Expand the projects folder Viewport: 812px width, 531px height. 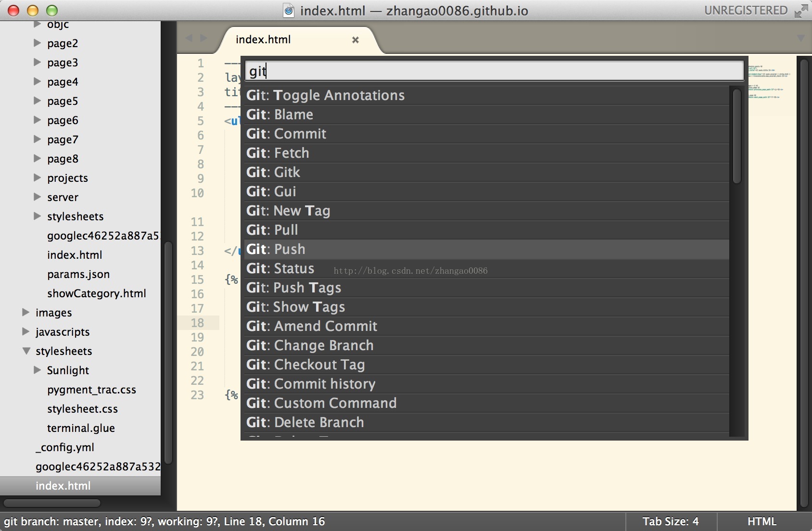pos(37,177)
